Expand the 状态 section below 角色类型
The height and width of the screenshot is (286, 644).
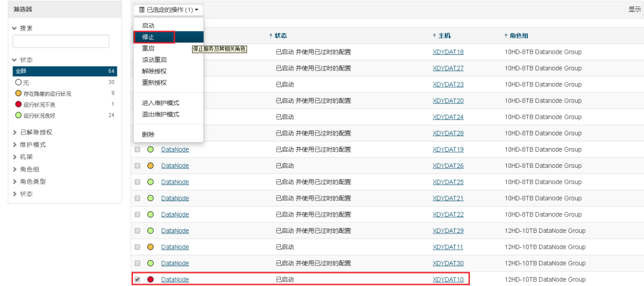[x=23, y=194]
